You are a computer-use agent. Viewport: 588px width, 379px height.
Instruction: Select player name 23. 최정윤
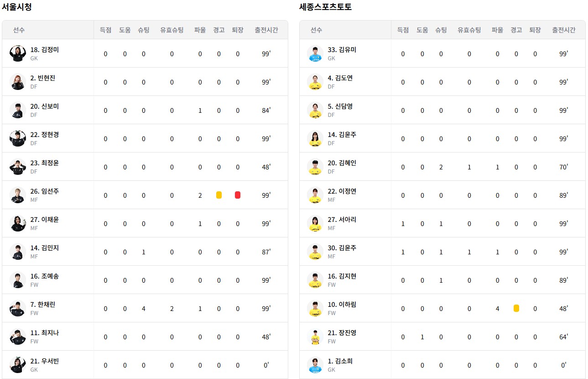click(44, 163)
